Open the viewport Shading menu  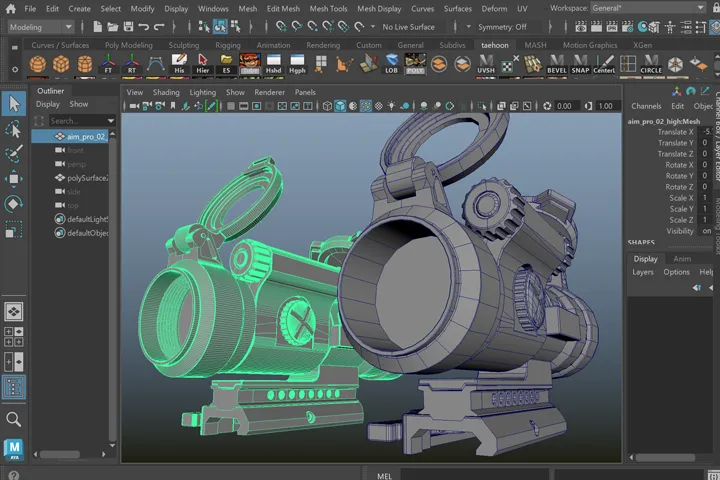coord(166,92)
